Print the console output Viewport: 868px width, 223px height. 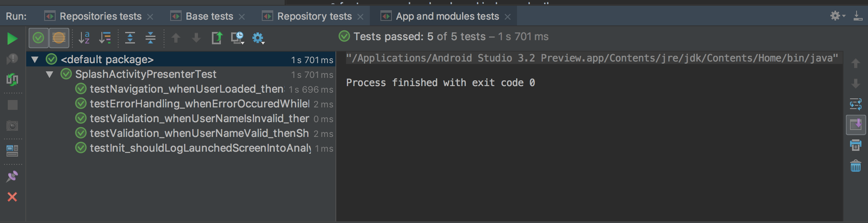coord(856,146)
